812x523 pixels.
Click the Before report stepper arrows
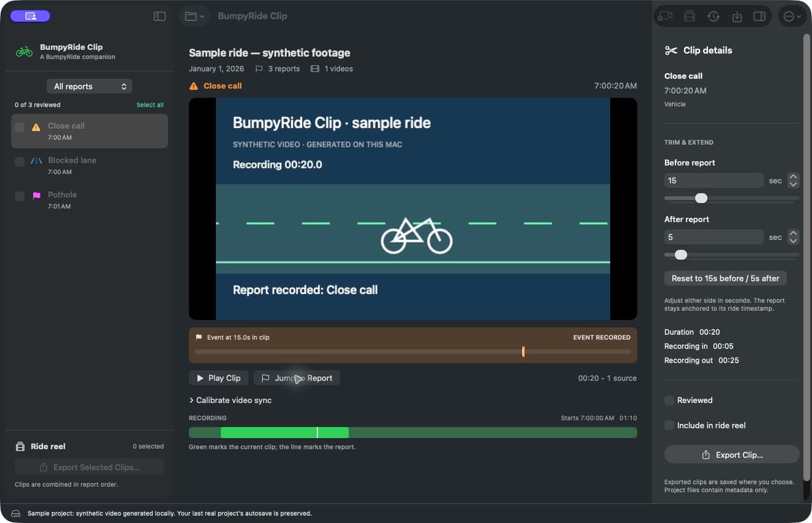794,180
